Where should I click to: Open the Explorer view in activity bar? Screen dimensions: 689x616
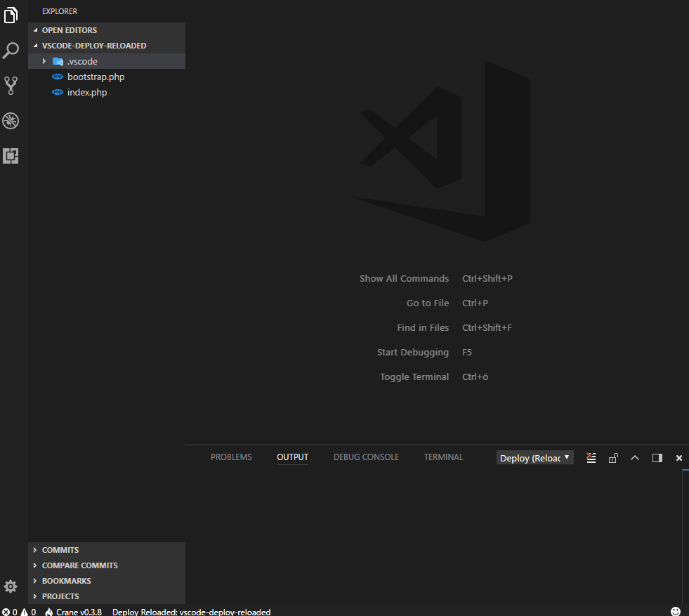click(x=11, y=15)
